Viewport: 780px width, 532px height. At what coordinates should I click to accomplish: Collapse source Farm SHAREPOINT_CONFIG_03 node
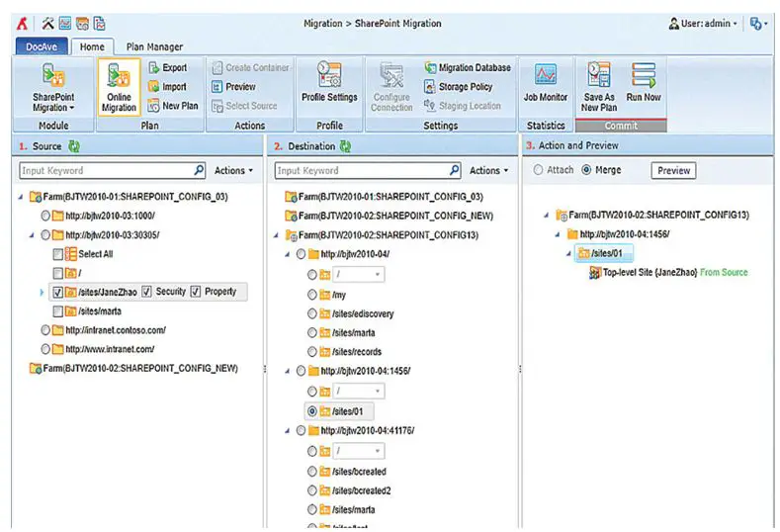pos(21,197)
